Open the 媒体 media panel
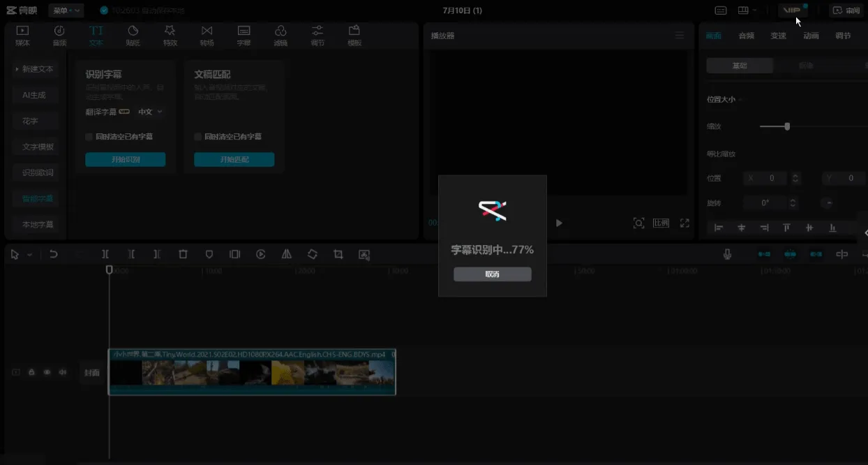The image size is (868, 465). tap(22, 36)
